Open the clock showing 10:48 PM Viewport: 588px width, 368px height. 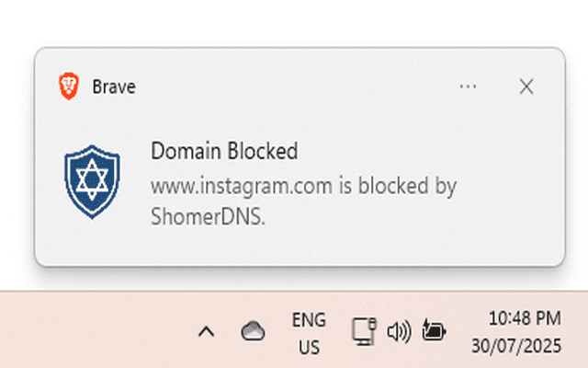[524, 319]
